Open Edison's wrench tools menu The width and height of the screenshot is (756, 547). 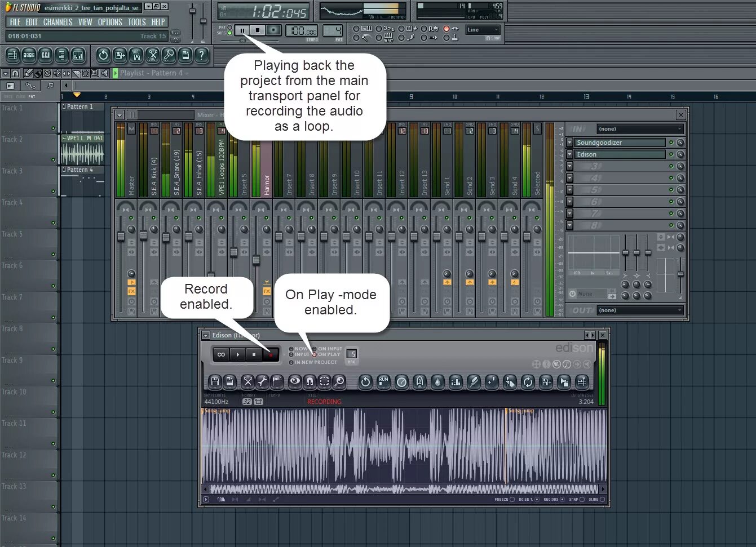(262, 381)
